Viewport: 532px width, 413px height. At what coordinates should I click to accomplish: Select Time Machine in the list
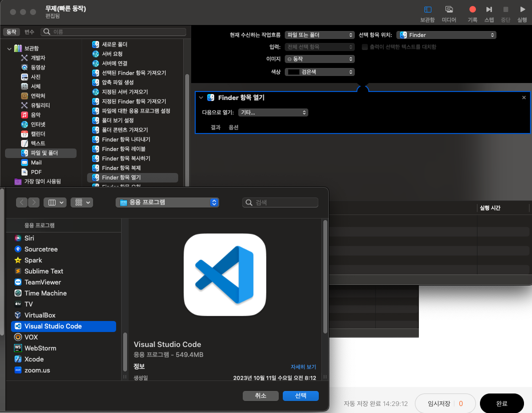point(64,293)
